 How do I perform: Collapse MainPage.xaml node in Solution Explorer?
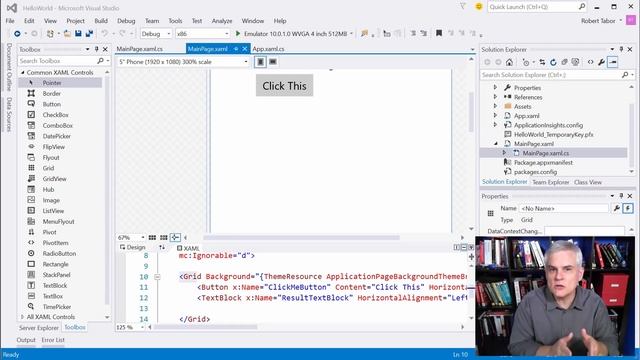click(x=496, y=144)
